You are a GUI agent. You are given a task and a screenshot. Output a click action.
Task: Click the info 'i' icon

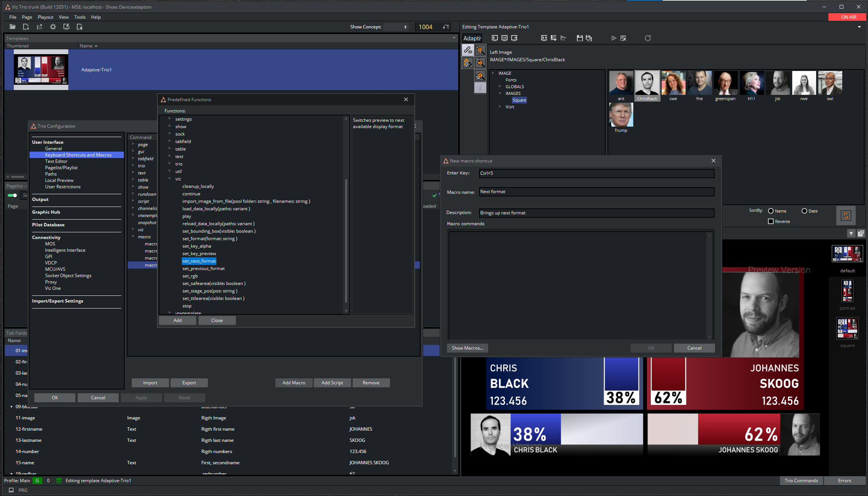(x=480, y=88)
